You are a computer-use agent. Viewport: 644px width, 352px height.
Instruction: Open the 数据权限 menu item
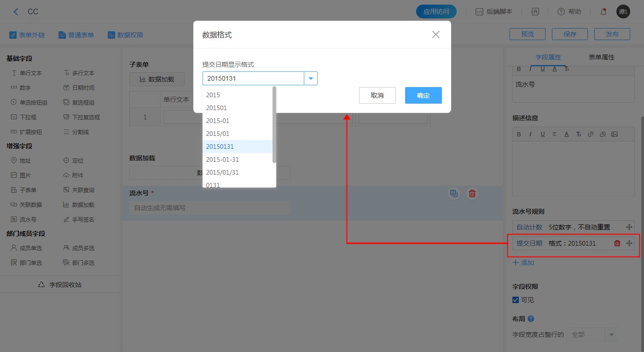[x=125, y=35]
